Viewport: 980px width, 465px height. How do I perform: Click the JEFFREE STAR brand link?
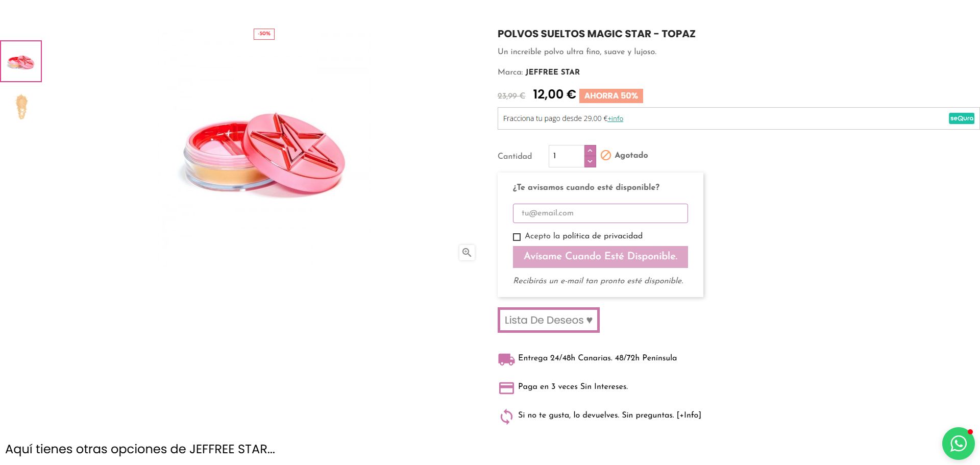point(552,72)
